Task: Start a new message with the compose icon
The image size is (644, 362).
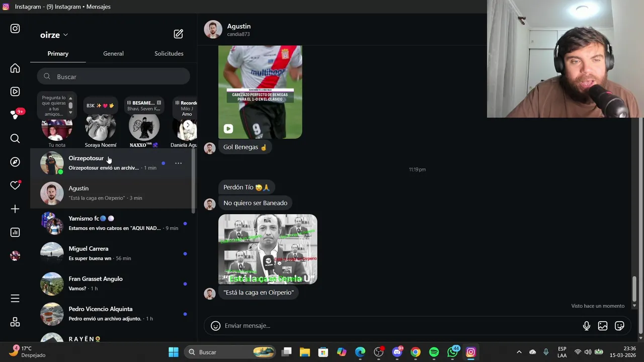Action: [x=179, y=34]
